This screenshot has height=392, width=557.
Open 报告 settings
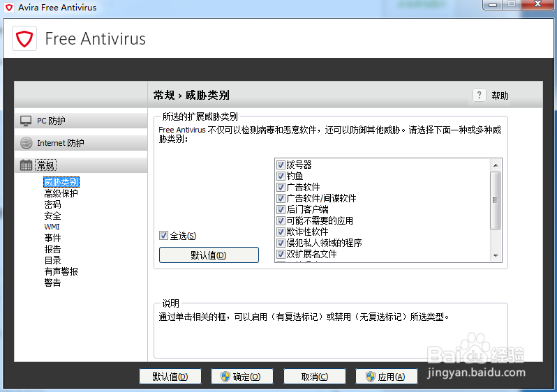[52, 249]
